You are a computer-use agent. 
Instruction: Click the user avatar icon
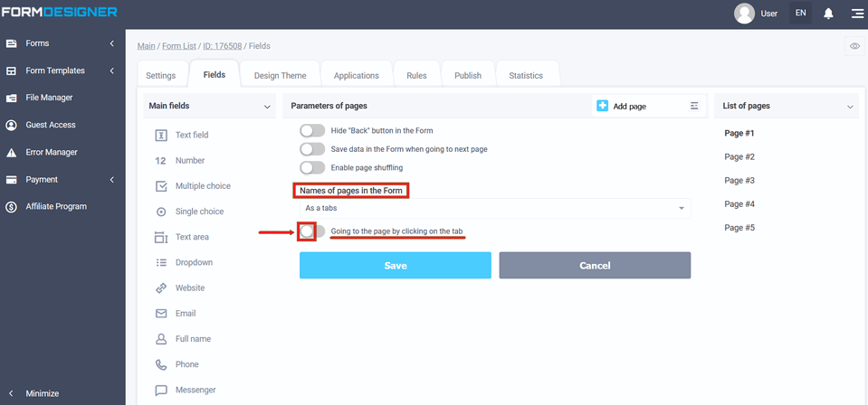(x=744, y=14)
